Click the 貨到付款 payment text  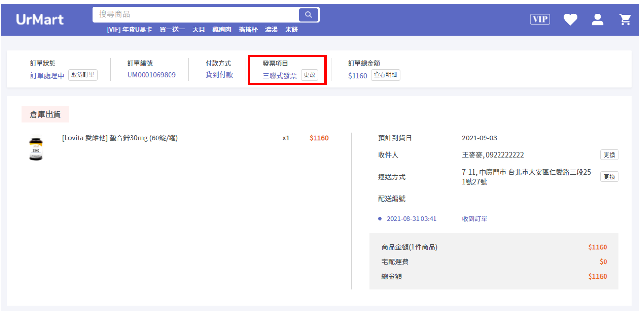coord(219,75)
